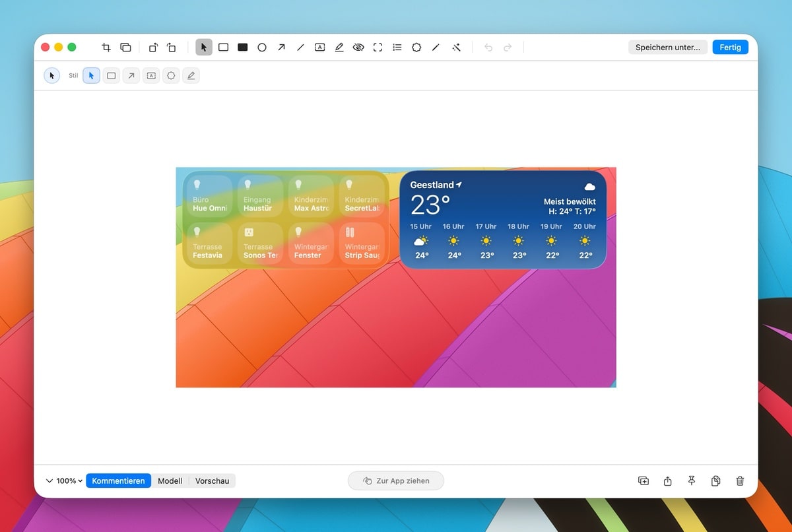
Task: Click the Eingang Haustür tile
Action: (260, 196)
